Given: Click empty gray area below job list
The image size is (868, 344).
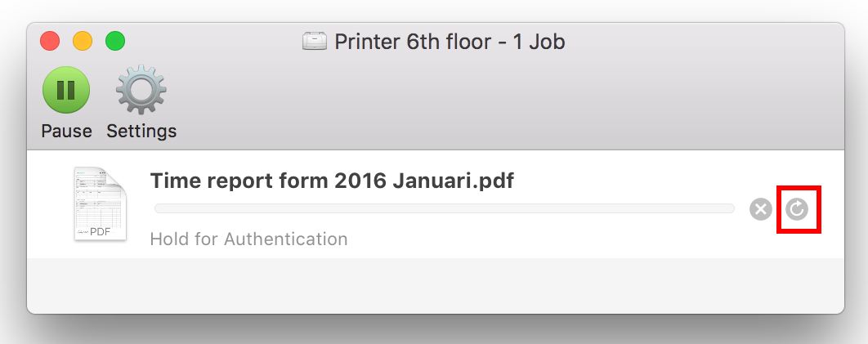Looking at the screenshot, I should tap(436, 285).
